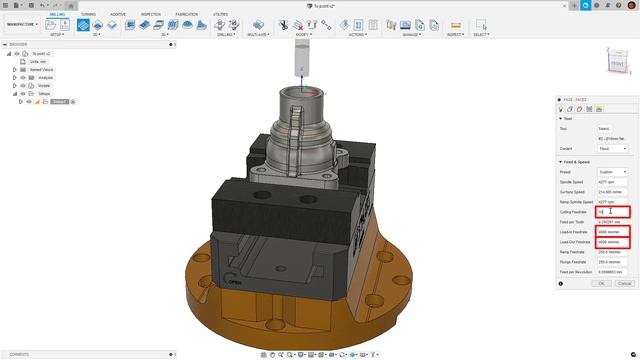Expand the Setup1 tree node

point(20,102)
